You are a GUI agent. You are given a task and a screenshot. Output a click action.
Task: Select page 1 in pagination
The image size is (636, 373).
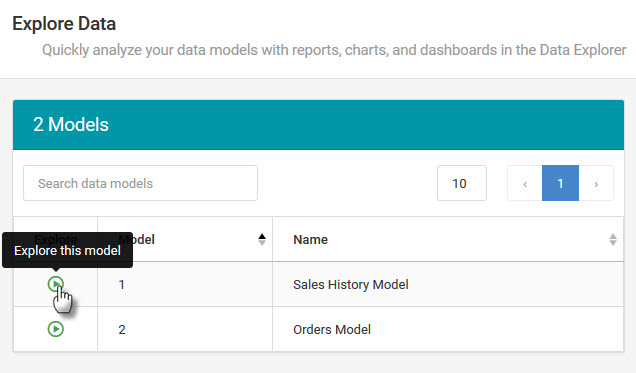tap(560, 183)
